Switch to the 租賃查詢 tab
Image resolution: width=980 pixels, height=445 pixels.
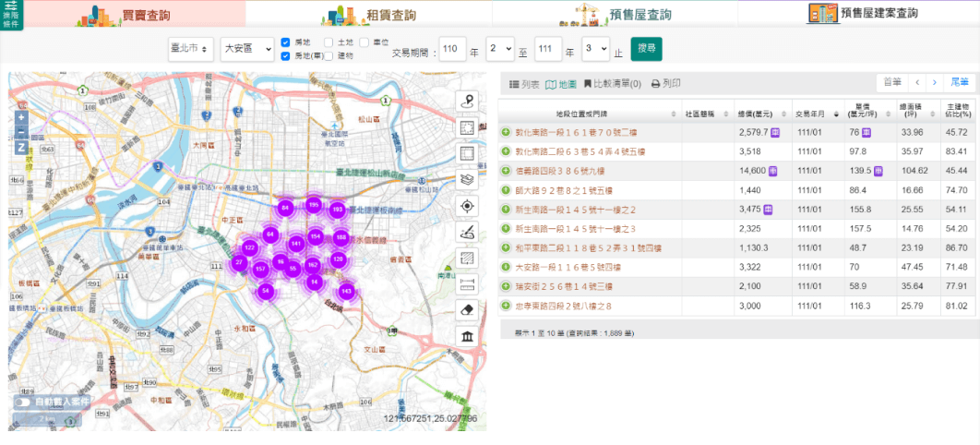pyautogui.click(x=369, y=14)
